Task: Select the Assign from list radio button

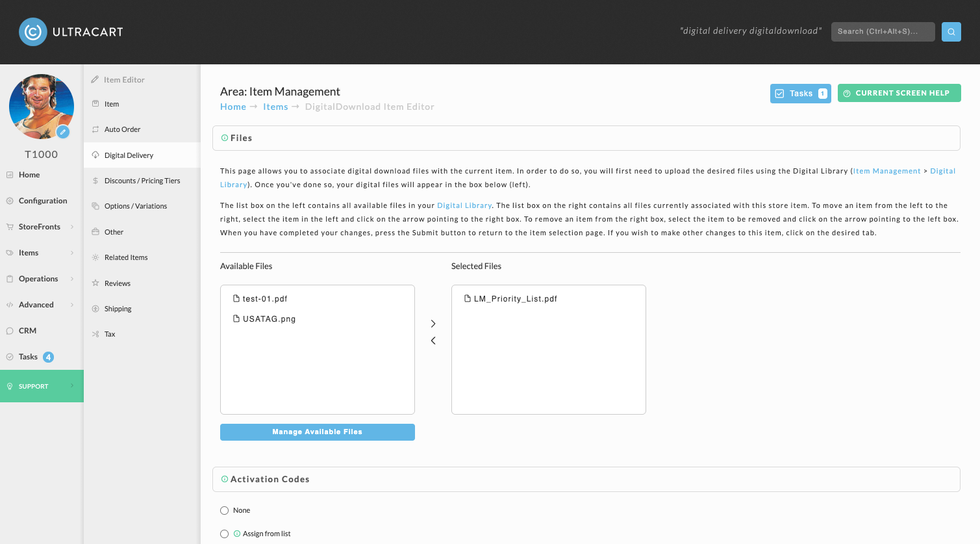Action: tap(225, 534)
